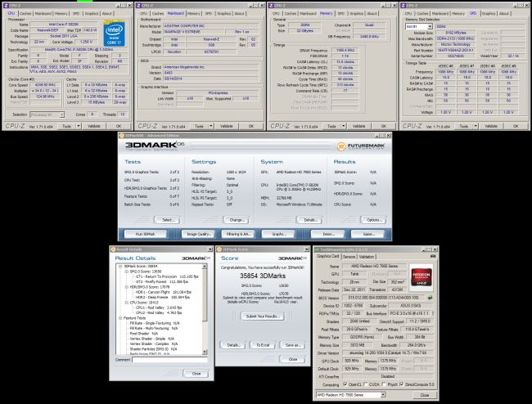Image resolution: width=532 pixels, height=404 pixels.
Task: Open the Processor selection dropdown in CPU-Z
Action: (x=61, y=114)
